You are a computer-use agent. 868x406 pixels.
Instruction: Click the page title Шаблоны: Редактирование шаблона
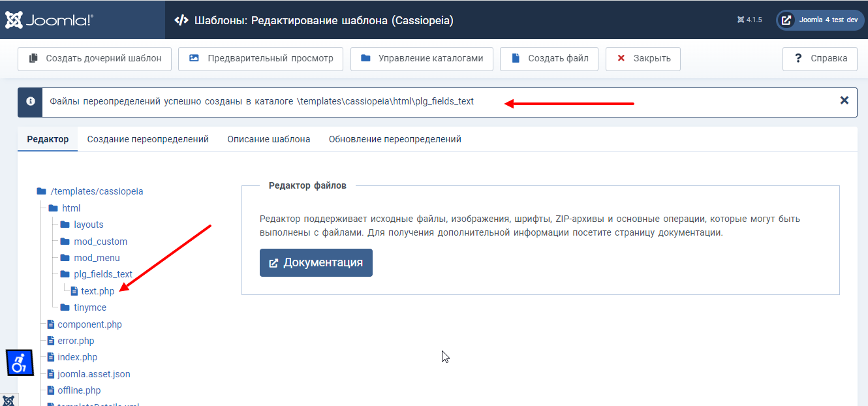coord(324,20)
